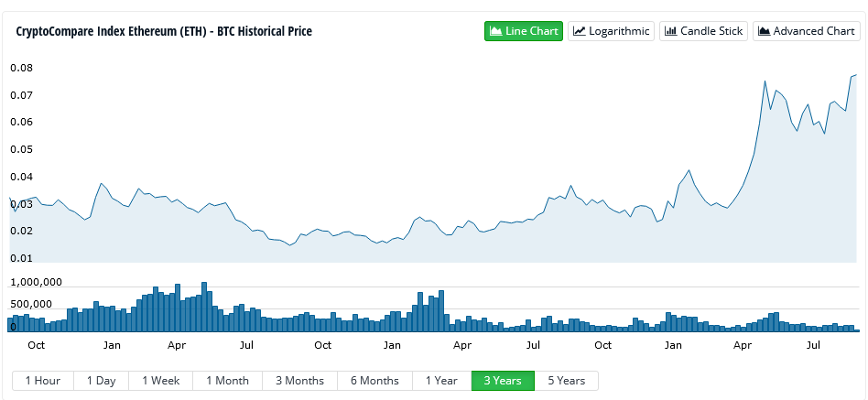The image size is (868, 400).
Task: Select the 1 Week time range
Action: coord(161,381)
